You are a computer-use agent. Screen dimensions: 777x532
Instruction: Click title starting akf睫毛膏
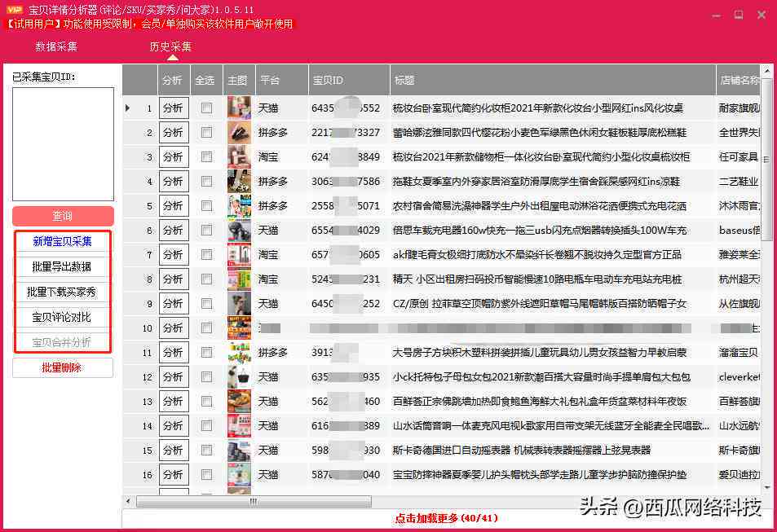536,255
